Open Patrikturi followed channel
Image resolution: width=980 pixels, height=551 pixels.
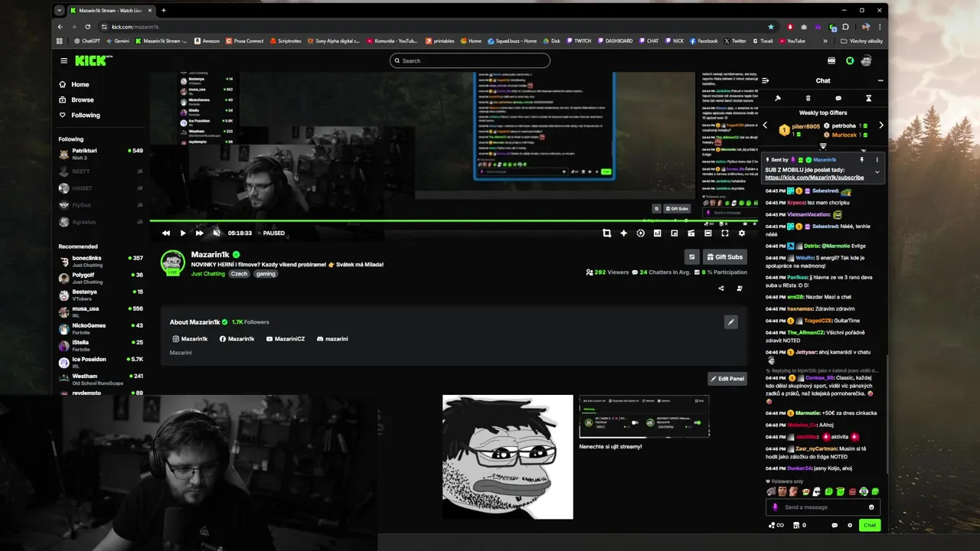point(101,154)
